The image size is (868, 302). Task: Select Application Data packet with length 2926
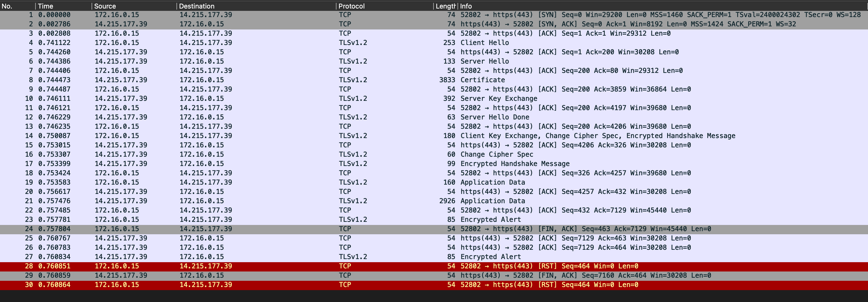pos(493,201)
